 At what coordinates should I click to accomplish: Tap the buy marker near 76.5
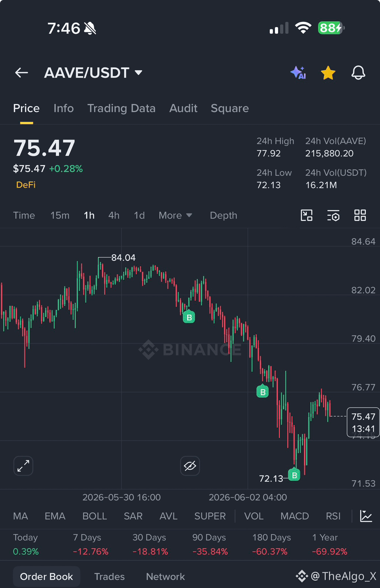tap(262, 392)
